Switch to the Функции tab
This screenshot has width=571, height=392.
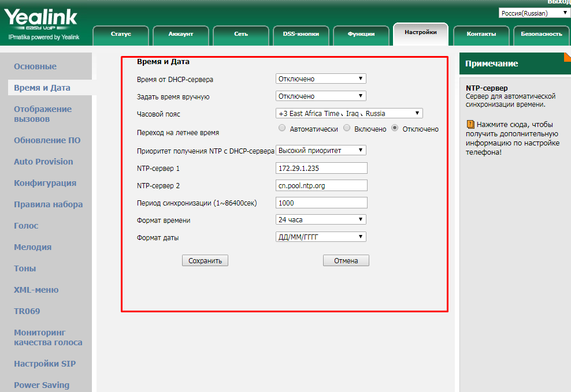361,35
